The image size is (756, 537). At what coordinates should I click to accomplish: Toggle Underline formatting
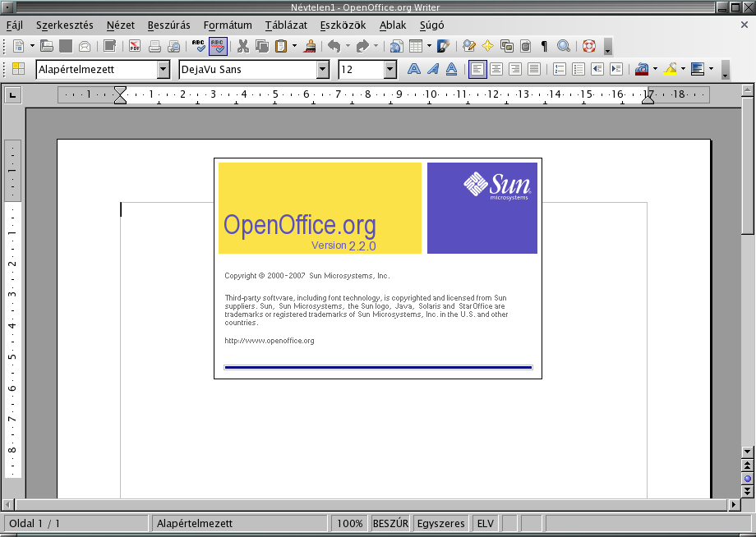click(451, 69)
